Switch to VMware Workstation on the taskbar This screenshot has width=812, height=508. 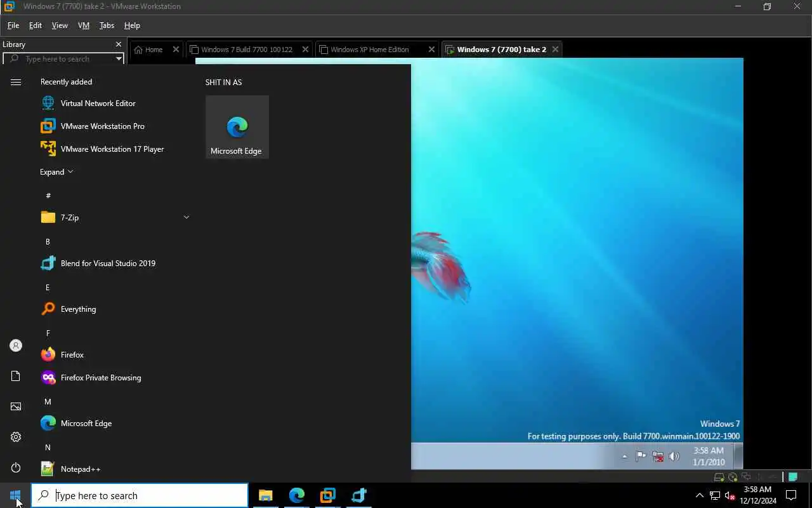point(328,495)
